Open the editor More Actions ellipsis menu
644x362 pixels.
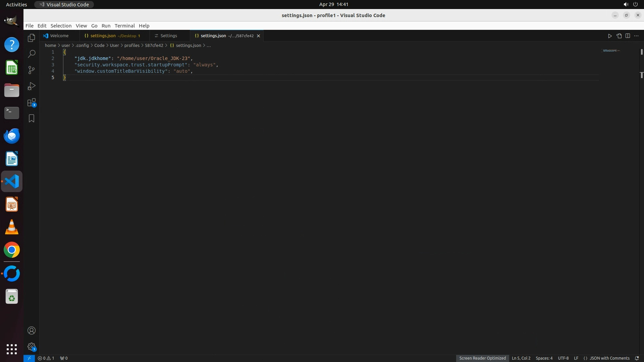[x=636, y=36]
